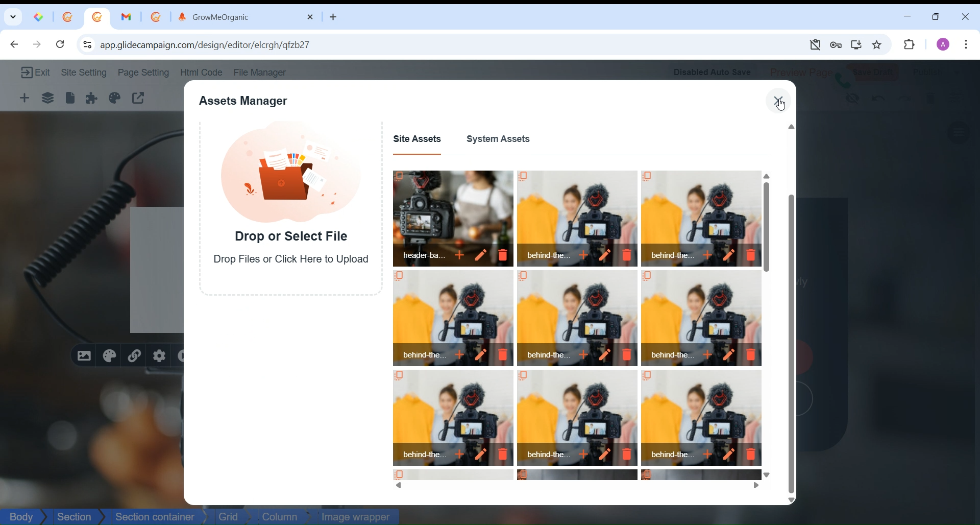The height and width of the screenshot is (525, 980).
Task: Open the browser tab search dropdown
Action: (x=13, y=17)
